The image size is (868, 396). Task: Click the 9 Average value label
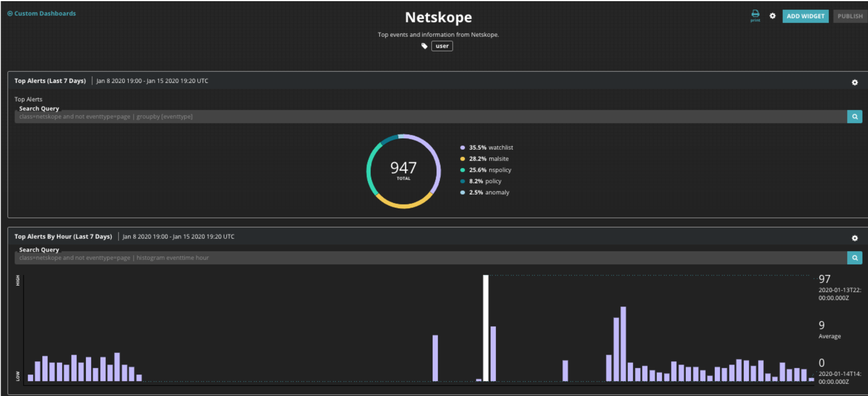coord(822,325)
